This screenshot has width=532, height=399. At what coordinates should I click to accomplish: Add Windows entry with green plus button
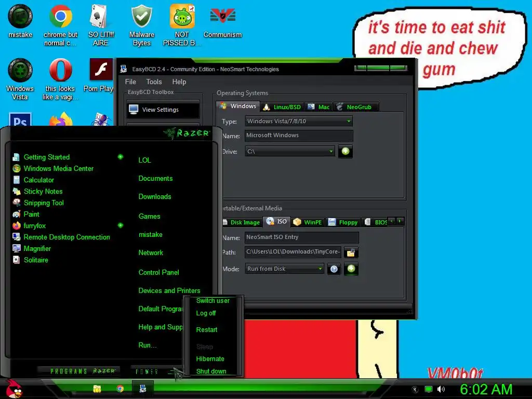pyautogui.click(x=345, y=151)
